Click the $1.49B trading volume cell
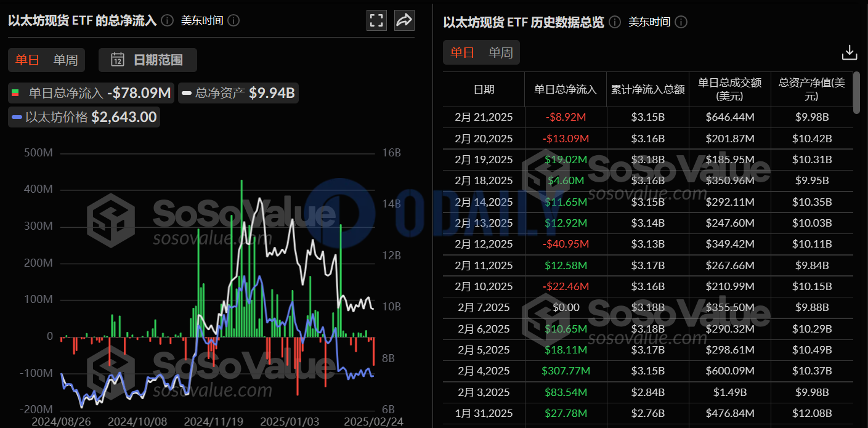The image size is (868, 428). 730,392
